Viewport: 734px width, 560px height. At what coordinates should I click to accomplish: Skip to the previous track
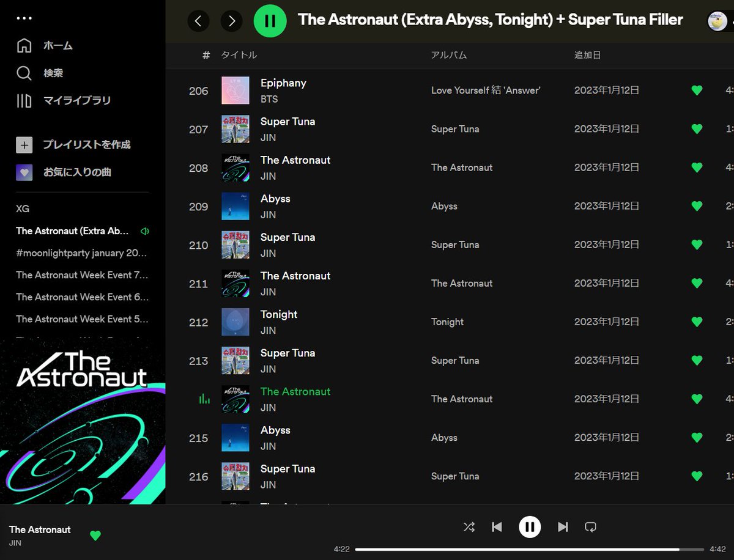497,526
